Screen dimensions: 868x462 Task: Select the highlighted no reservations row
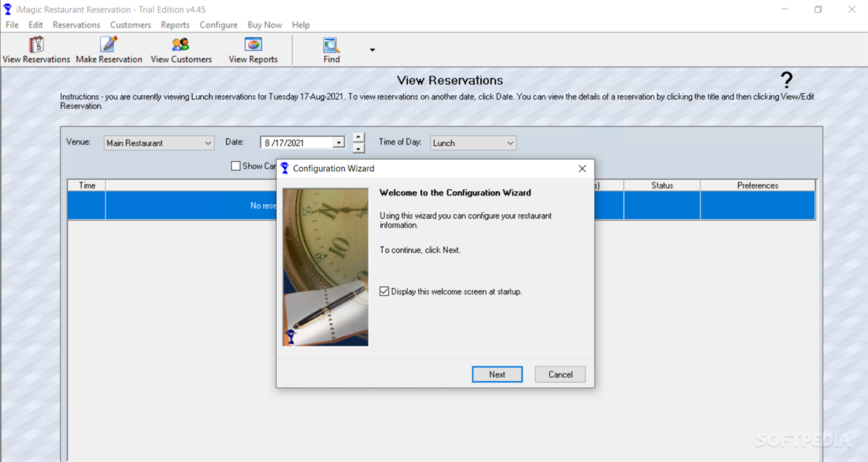click(442, 206)
